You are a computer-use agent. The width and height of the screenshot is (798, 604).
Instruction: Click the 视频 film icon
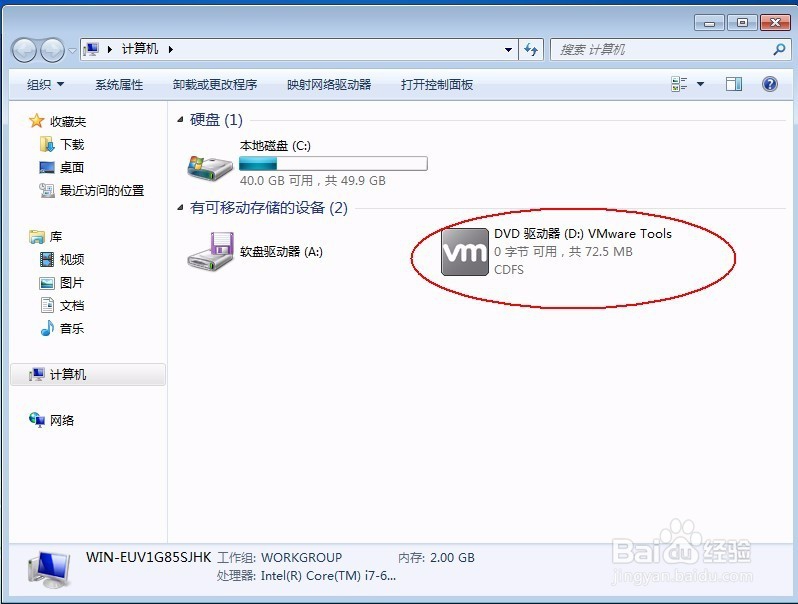click(x=47, y=260)
